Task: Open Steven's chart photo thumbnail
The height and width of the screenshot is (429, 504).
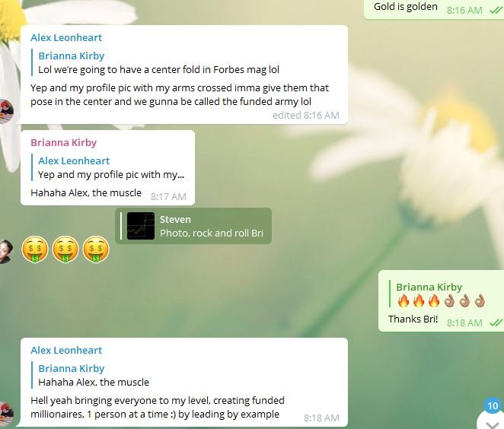Action: [140, 226]
